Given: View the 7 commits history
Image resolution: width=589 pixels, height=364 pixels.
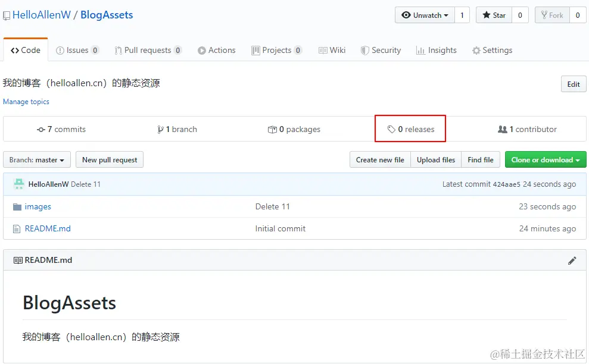Looking at the screenshot, I should pos(61,129).
